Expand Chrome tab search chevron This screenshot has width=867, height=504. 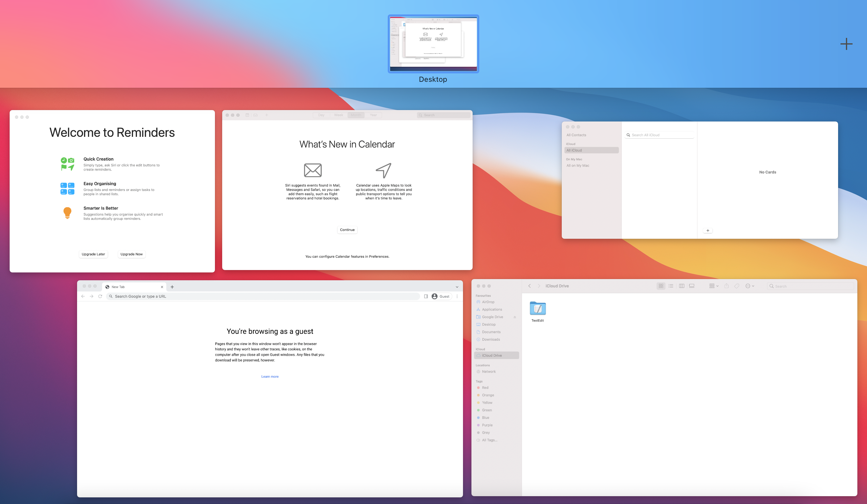tap(457, 287)
